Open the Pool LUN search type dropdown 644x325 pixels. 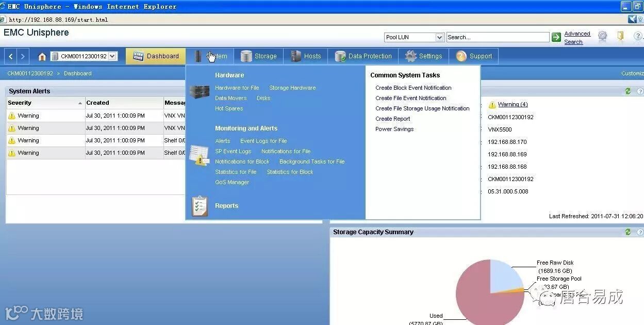coord(439,37)
